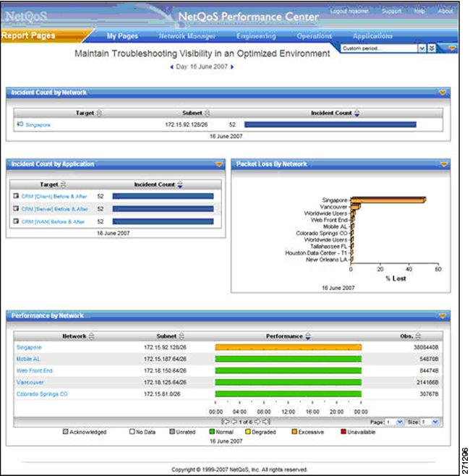470x476 pixels.
Task: Open the Help link
Action: (x=419, y=11)
